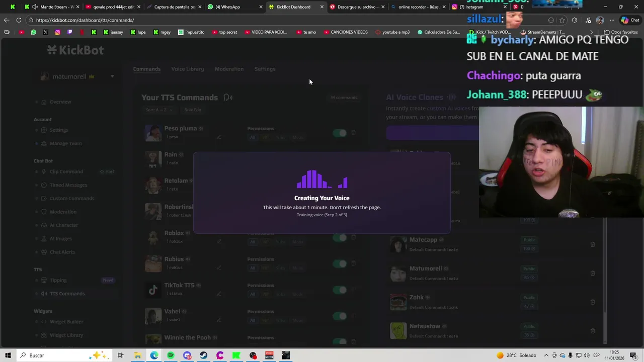Open the Windows Start menu
The width and height of the screenshot is (644, 362).
coord(8,355)
